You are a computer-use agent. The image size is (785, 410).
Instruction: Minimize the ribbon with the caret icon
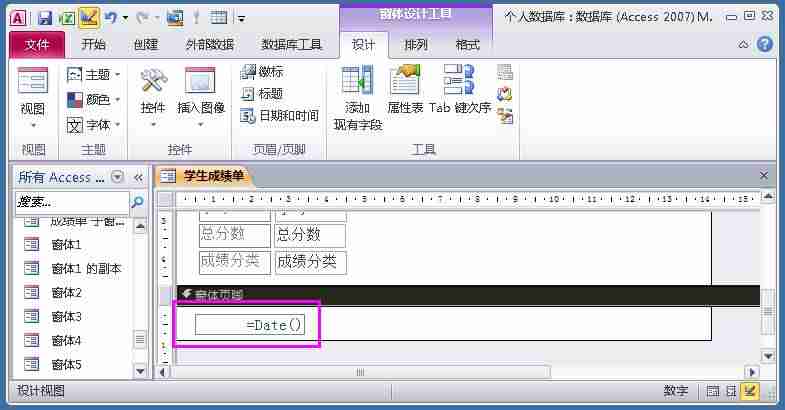743,45
